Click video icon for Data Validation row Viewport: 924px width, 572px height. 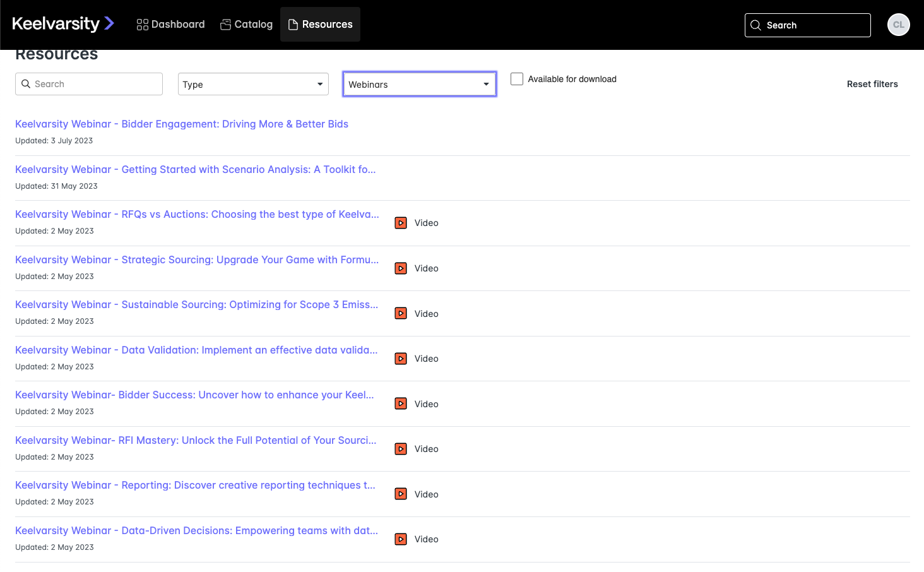pos(401,359)
